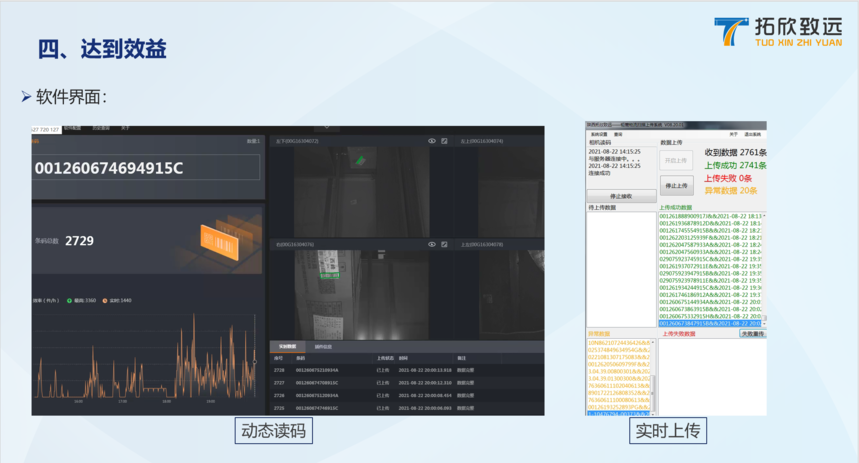Open 系统设置 menu in upload window
859x463 pixels.
[598, 134]
